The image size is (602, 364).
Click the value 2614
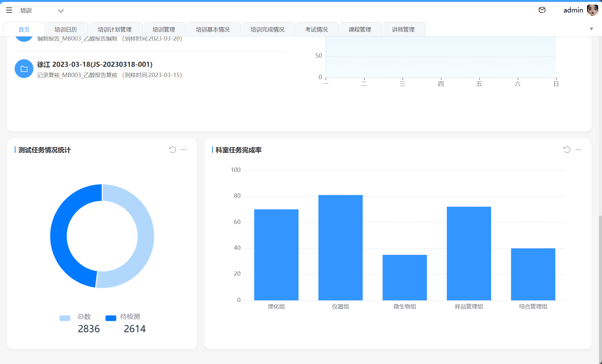(135, 329)
